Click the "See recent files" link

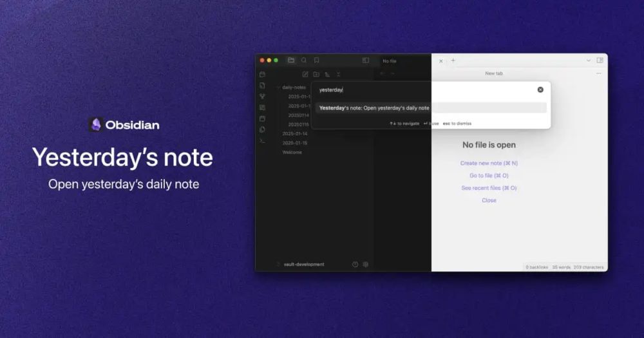tap(489, 188)
